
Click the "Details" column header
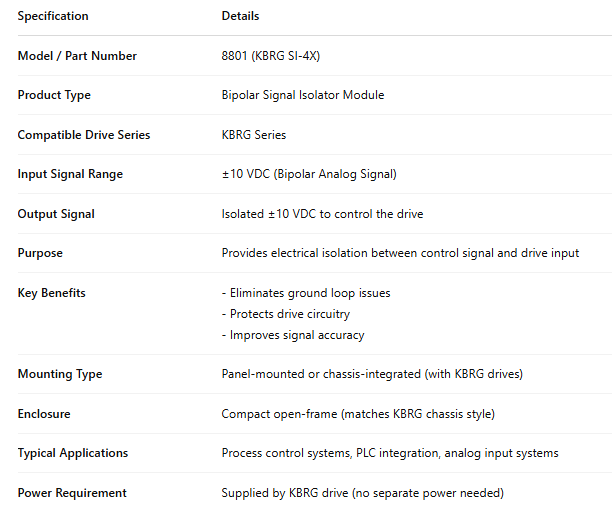pyautogui.click(x=240, y=16)
